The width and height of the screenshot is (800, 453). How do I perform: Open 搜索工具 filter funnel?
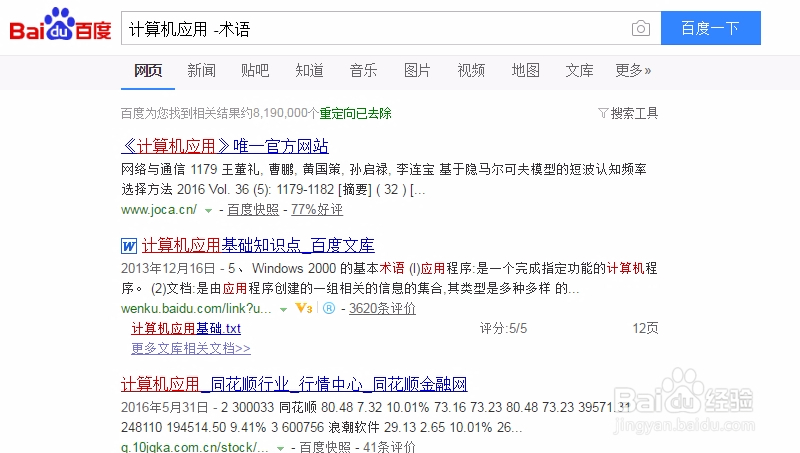[628, 113]
